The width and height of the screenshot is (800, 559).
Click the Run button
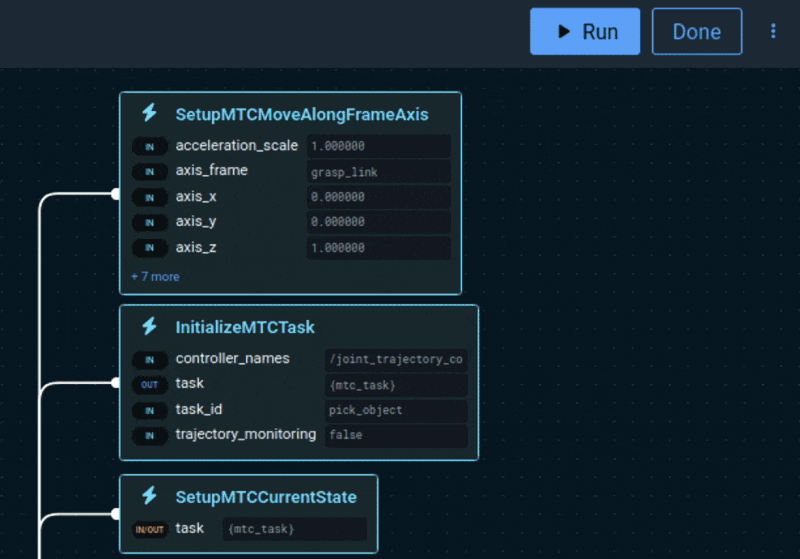pos(585,31)
